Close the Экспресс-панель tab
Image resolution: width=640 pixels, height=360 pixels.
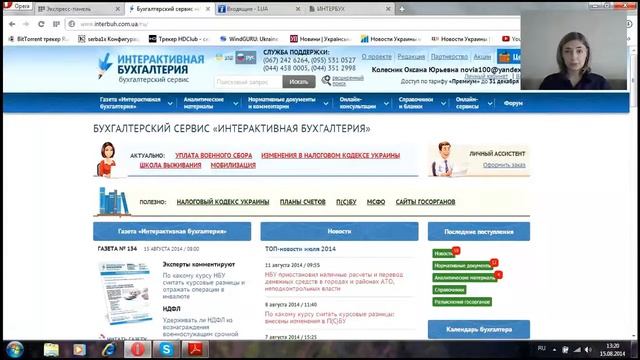[x=118, y=9]
